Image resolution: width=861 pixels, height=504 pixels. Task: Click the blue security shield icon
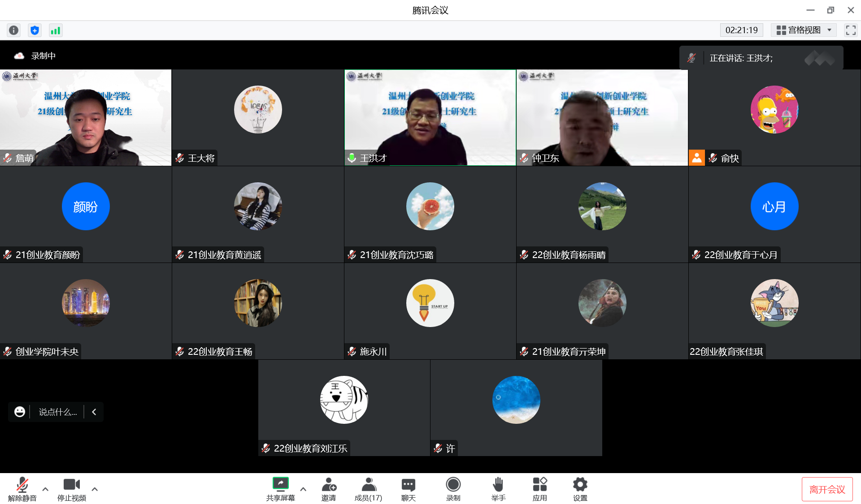pos(35,30)
